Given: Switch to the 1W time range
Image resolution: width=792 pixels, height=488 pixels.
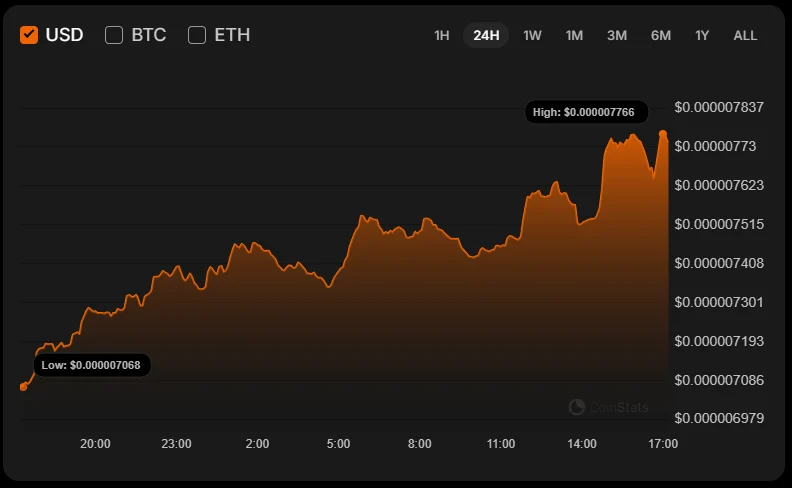Looking at the screenshot, I should click(532, 35).
